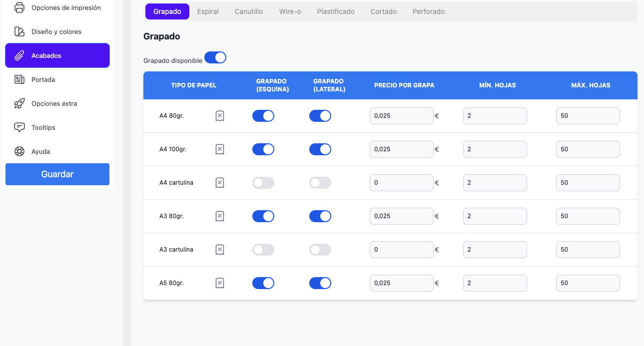The height and width of the screenshot is (346, 644).
Task: Edit Mín. hojas field for A4 100gr.
Action: coord(495,149)
